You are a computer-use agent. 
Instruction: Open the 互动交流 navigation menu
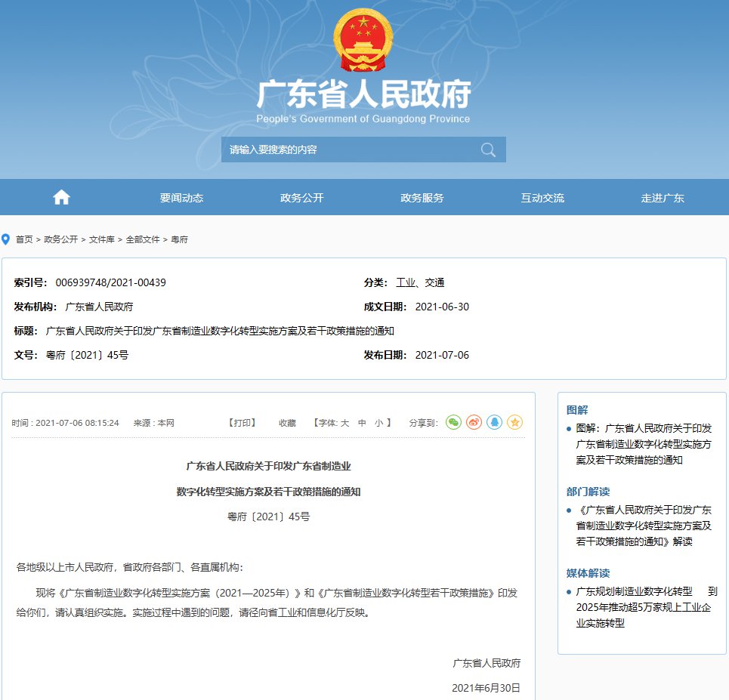[x=542, y=198]
